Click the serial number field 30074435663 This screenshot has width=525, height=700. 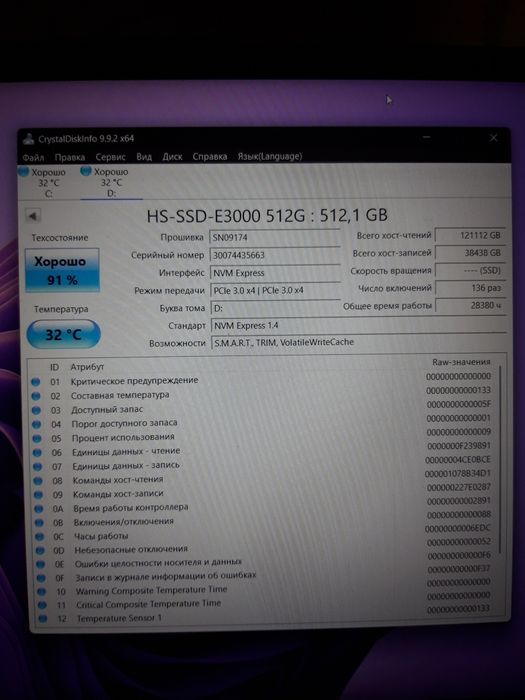275,255
